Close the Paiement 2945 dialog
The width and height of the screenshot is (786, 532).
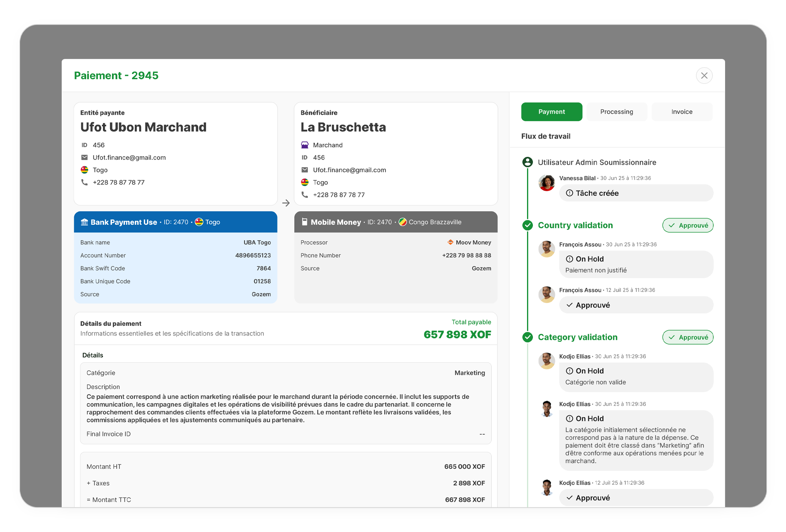(x=704, y=75)
